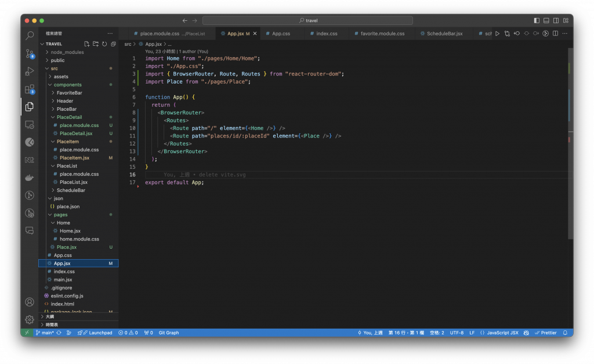
Task: Collapse the components folder
Action: tap(67, 85)
